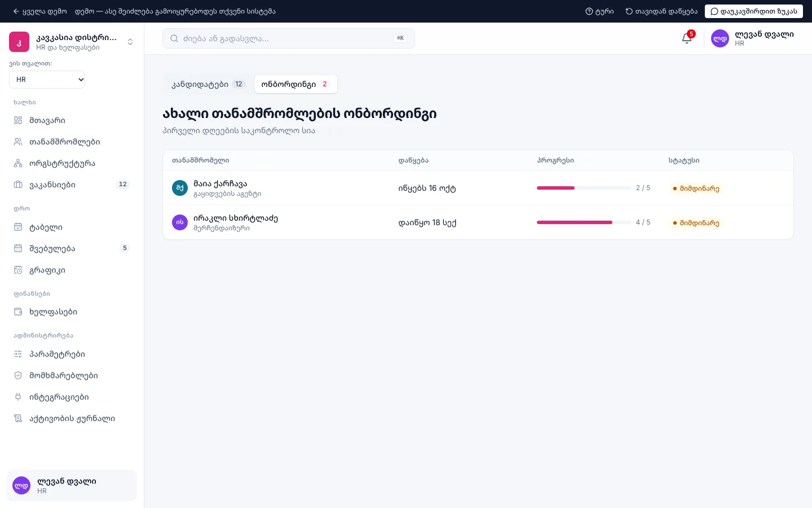
Task: Open ვაკანსიები briefcase icon
Action: [x=18, y=185]
